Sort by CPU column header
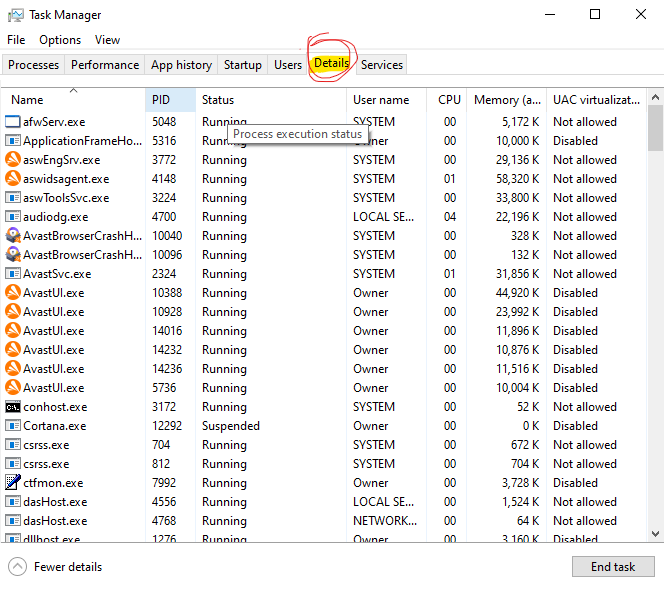This screenshot has width=664, height=590. pyautogui.click(x=449, y=100)
